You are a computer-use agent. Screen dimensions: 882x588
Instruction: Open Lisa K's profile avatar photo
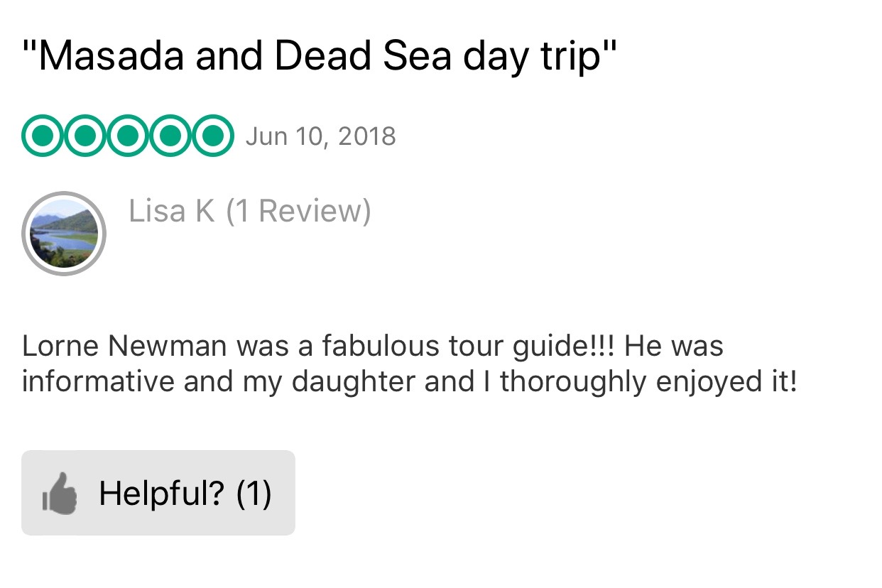coord(64,234)
